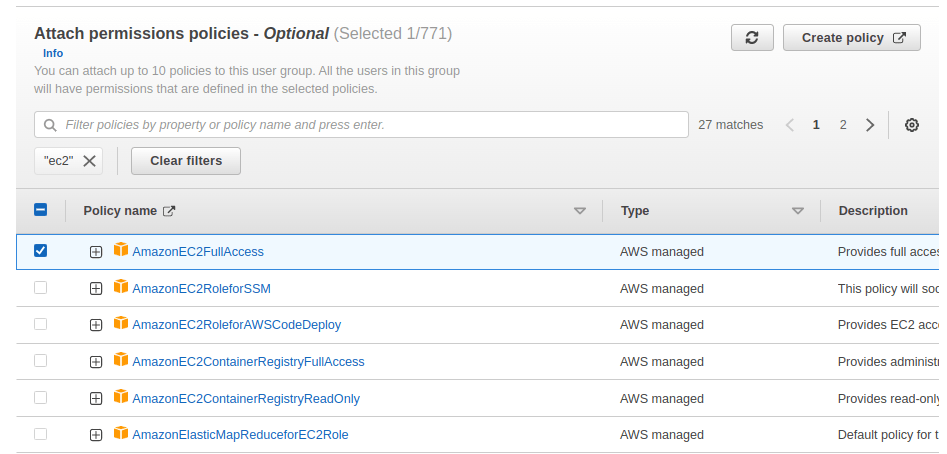Click the Type cell of AmazonEC2FullAccess row
The height and width of the screenshot is (454, 947).
[662, 252]
